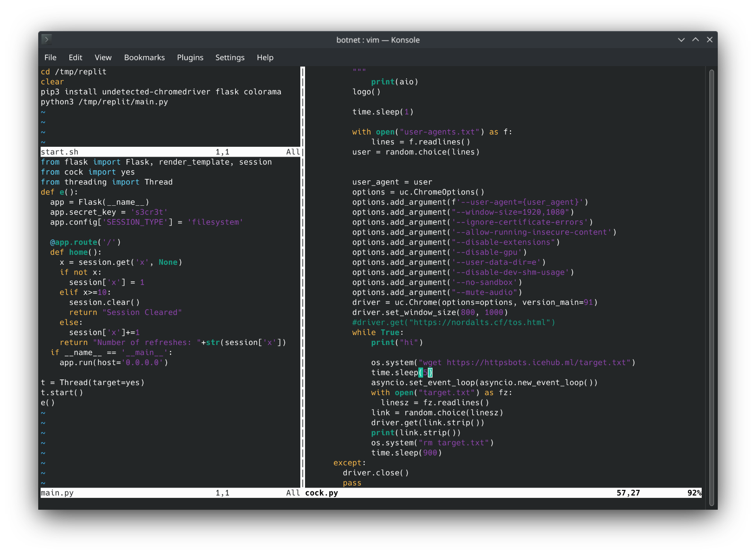This screenshot has height=555, width=756.
Task: Click the 'Number of refreshes' return line
Action: pyautogui.click(x=173, y=343)
